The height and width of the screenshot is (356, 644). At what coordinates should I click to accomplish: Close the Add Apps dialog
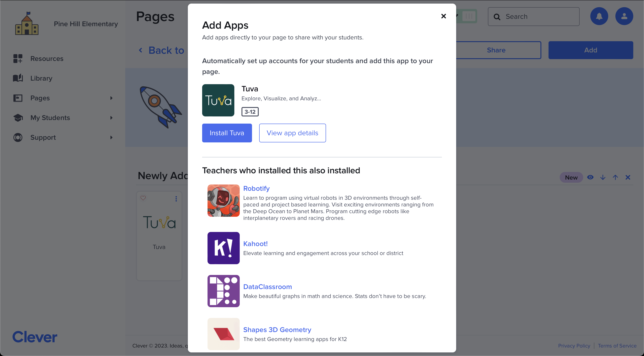point(443,16)
